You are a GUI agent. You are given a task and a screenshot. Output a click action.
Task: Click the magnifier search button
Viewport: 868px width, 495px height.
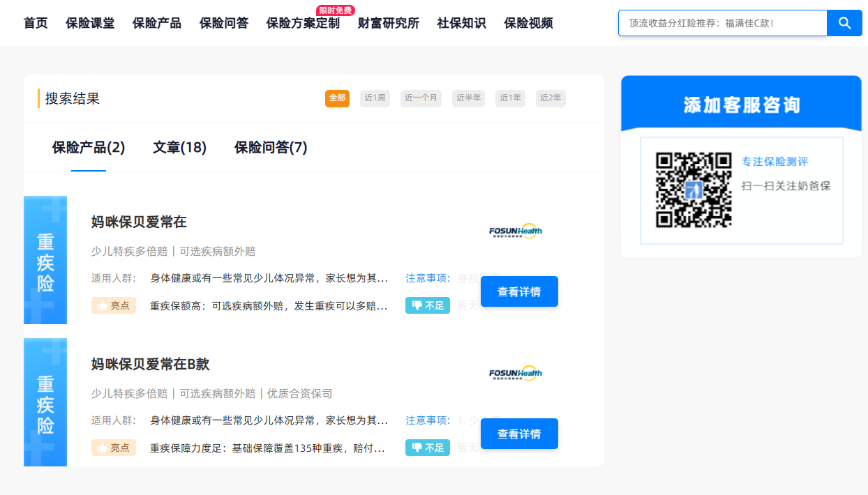pos(844,23)
